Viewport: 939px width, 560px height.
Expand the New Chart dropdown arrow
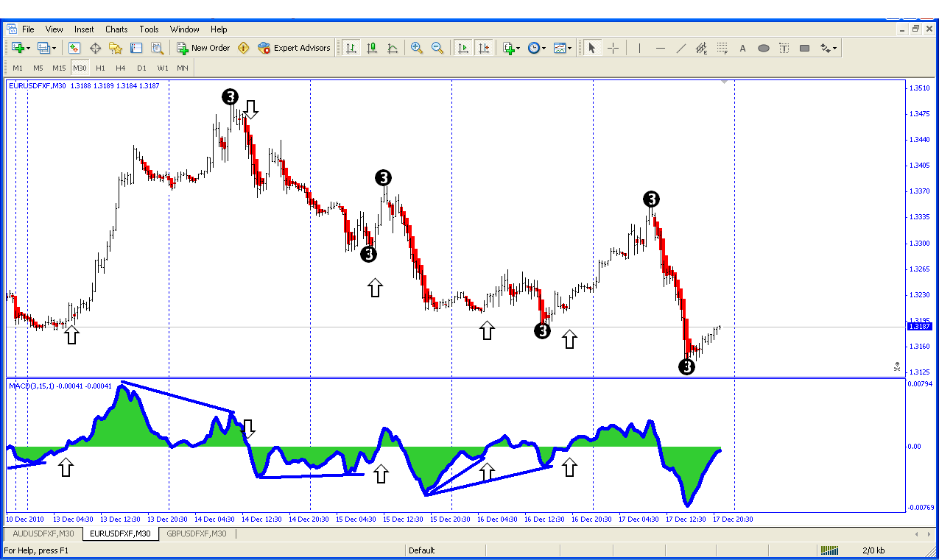28,48
